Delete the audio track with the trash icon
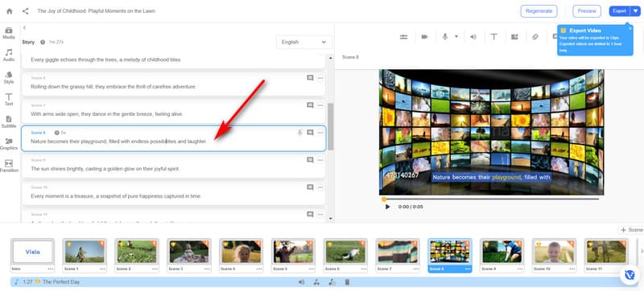644x291 pixels. tap(347, 282)
